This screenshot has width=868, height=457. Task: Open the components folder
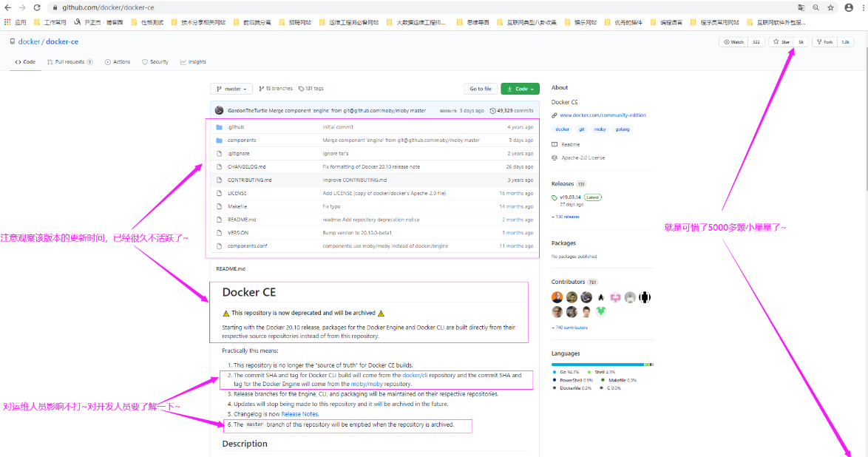pyautogui.click(x=242, y=141)
